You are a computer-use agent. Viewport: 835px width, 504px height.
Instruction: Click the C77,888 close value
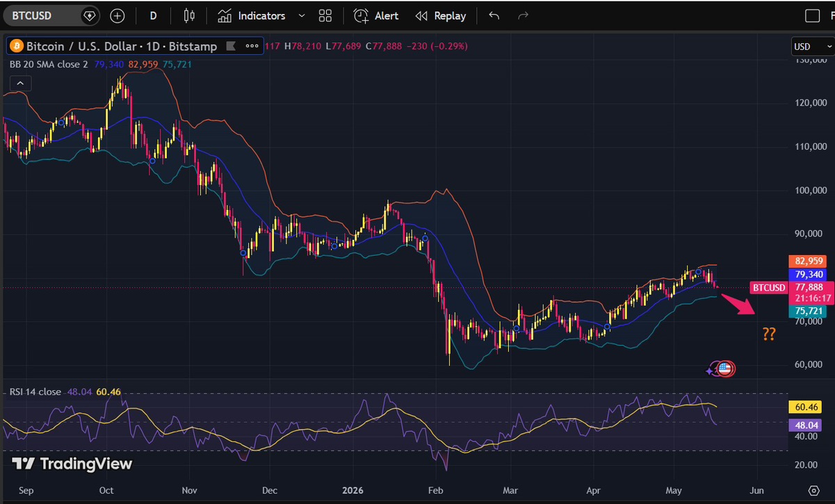(x=384, y=46)
